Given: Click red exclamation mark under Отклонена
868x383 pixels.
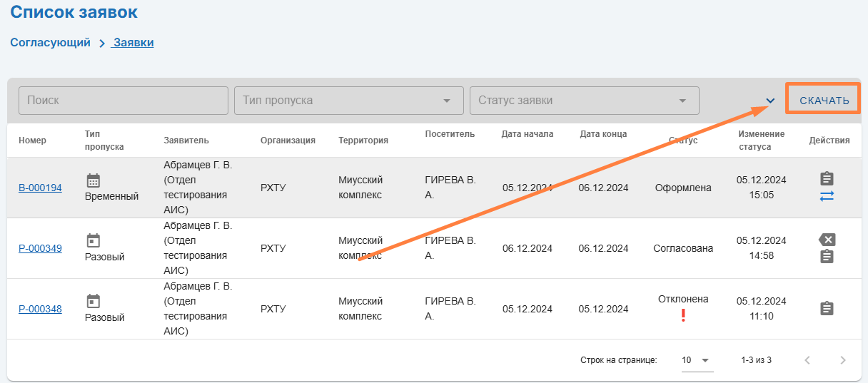Looking at the screenshot, I should click(x=683, y=315).
